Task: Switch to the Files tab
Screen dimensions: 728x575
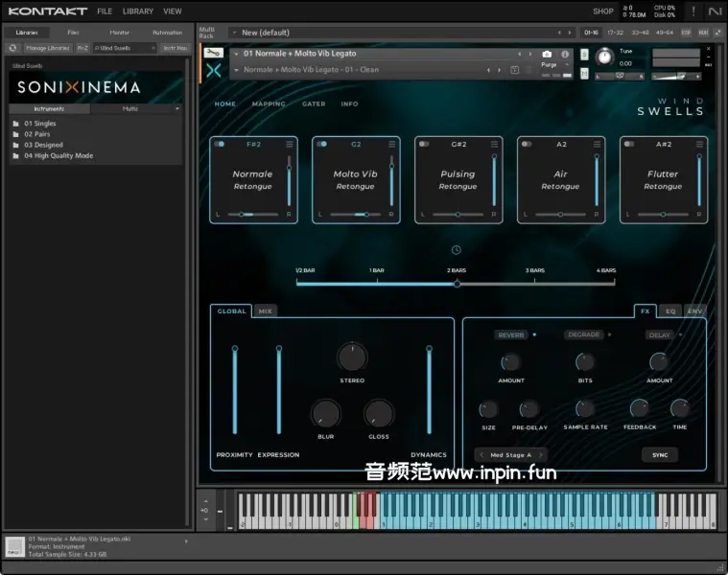Action: point(73,33)
